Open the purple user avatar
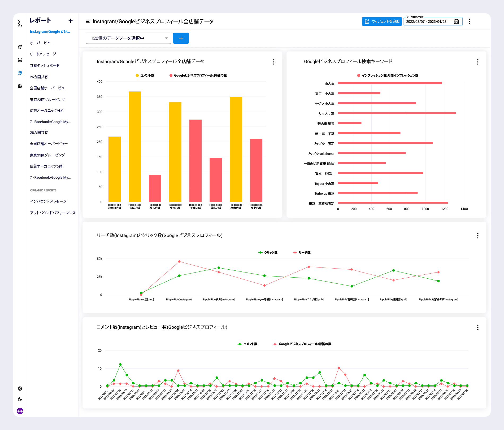The image size is (504, 430). pyautogui.click(x=20, y=411)
